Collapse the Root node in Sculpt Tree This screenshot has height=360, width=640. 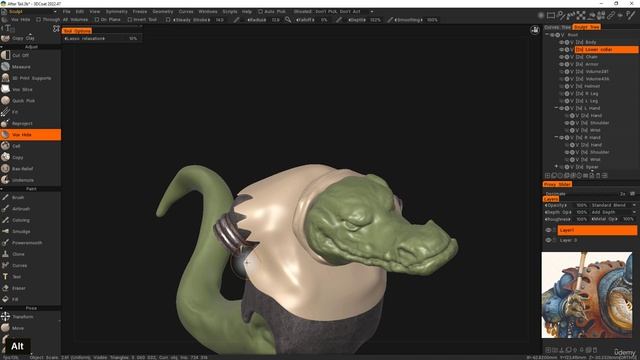(x=547, y=35)
